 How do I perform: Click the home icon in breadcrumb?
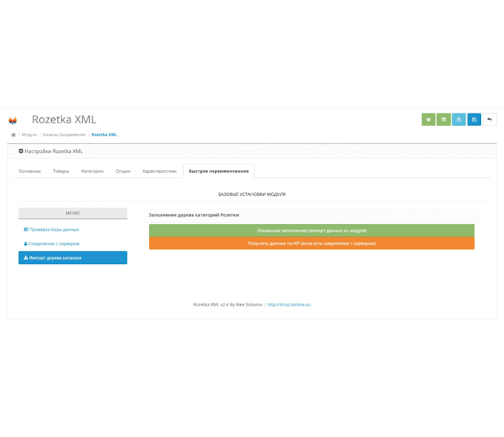(13, 135)
